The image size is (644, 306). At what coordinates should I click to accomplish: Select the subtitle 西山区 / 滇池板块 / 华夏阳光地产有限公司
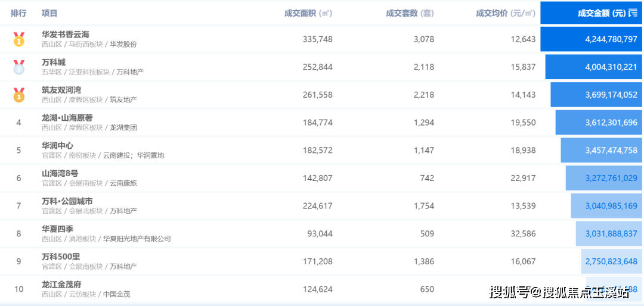(106, 239)
